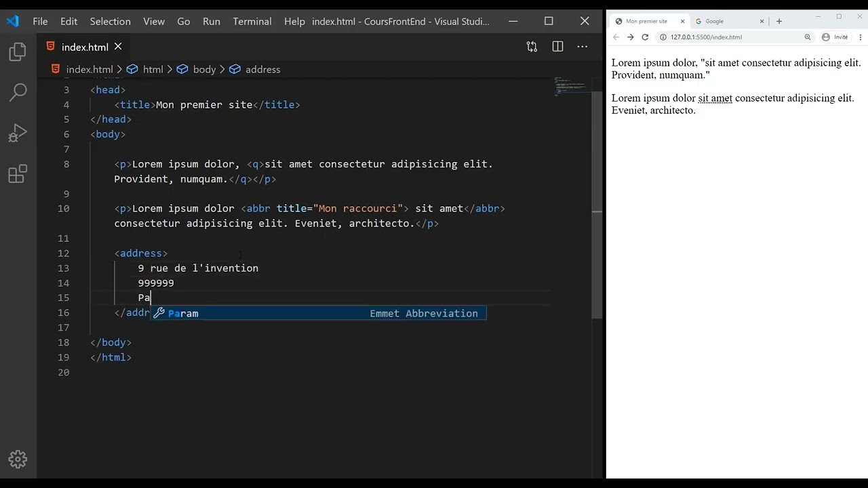
Task: Select the index.html editor tab
Action: point(85,47)
